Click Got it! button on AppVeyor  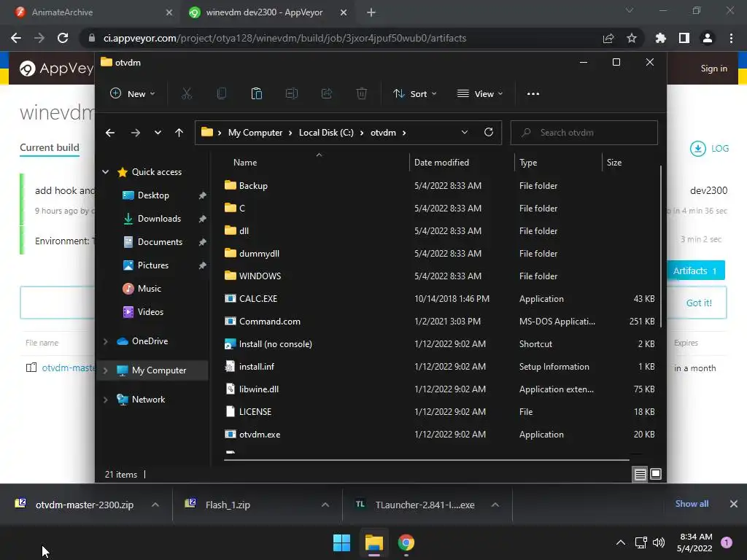pos(699,303)
